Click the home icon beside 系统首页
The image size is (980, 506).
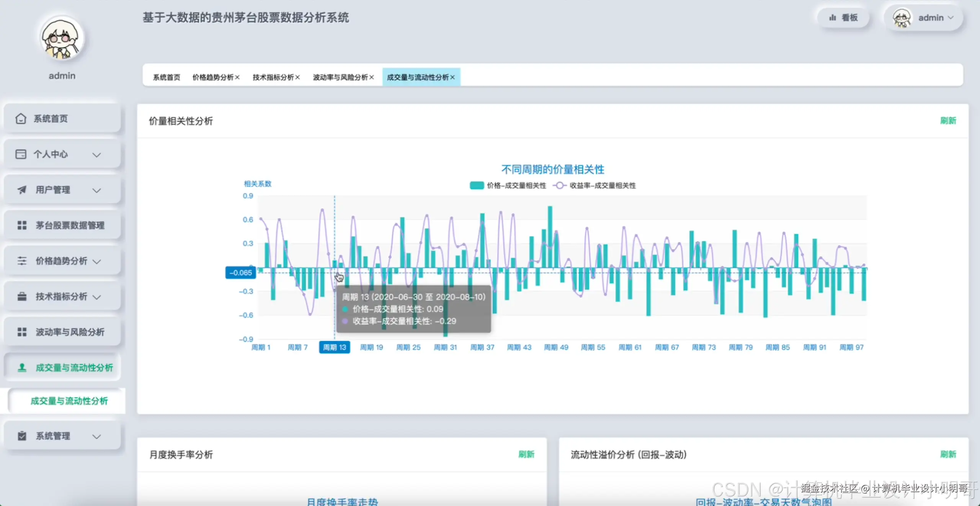tap(21, 119)
